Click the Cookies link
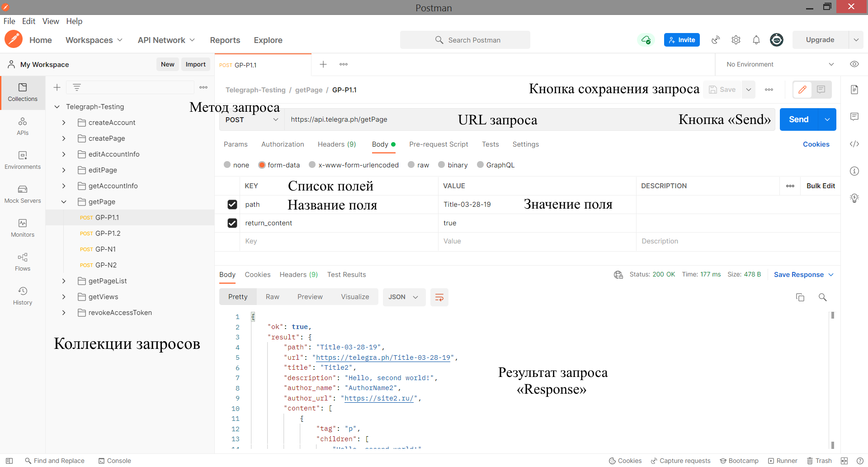The width and height of the screenshot is (868, 467). [x=816, y=144]
